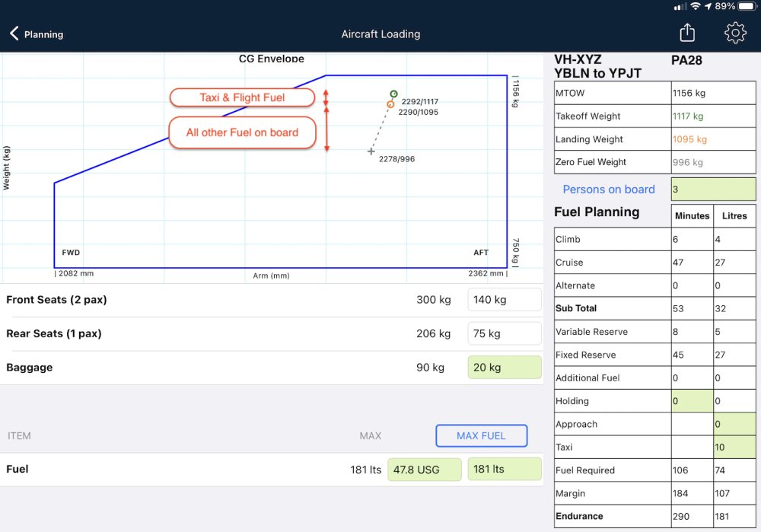Click the Rear Seats (1 pax) row label
The image size is (761, 532).
54,334
